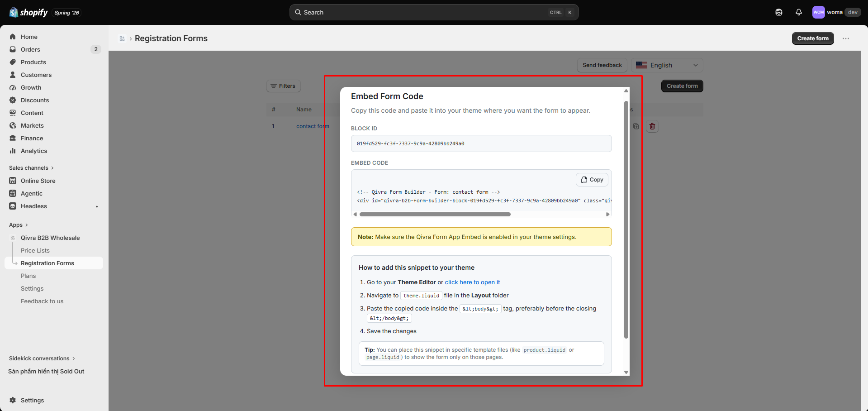
Task: Open the contact form link in table
Action: [x=313, y=126]
